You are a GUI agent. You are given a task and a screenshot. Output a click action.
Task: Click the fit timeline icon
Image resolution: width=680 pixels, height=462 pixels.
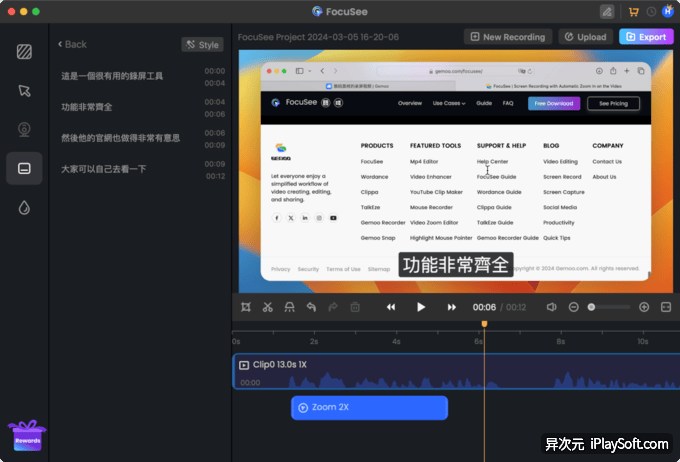(x=666, y=307)
